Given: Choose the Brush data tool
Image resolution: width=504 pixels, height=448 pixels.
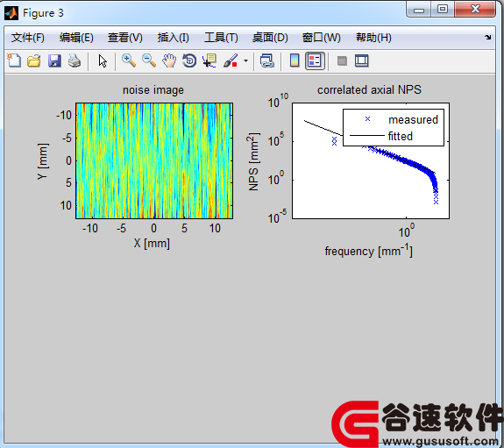Looking at the screenshot, I should [231, 60].
